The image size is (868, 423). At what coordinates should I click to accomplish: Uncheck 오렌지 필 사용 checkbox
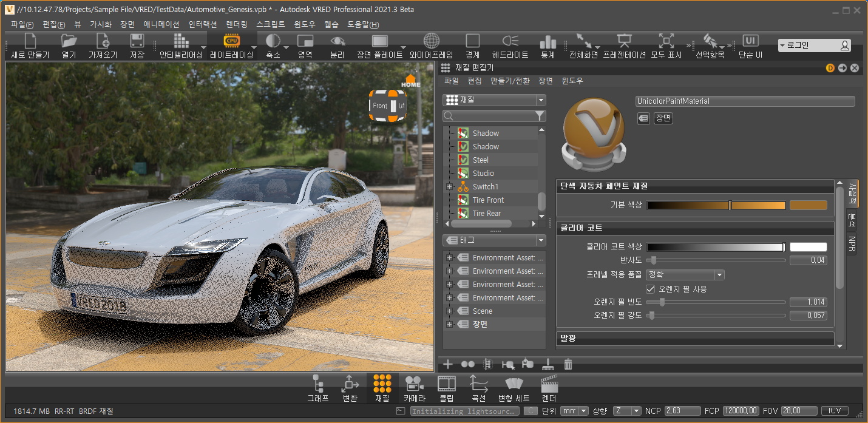pos(651,289)
